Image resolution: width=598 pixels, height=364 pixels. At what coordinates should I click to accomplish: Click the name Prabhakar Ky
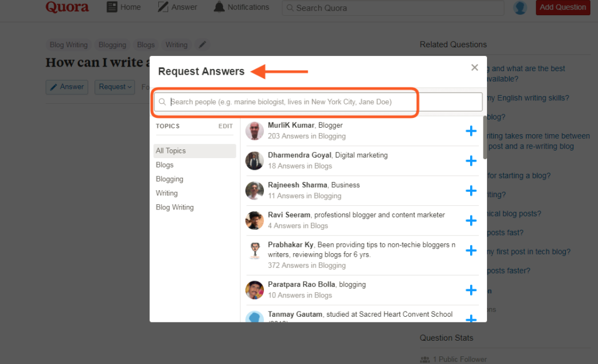(291, 245)
